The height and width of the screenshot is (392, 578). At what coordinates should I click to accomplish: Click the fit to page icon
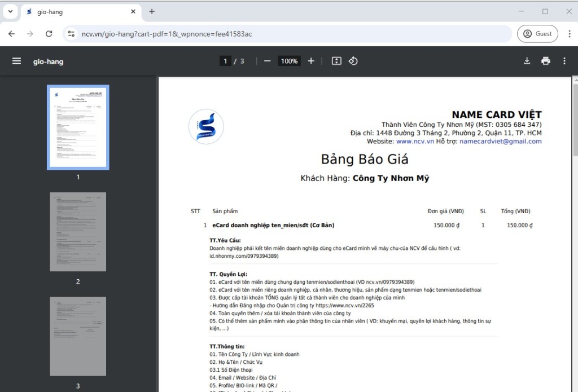[x=336, y=61]
